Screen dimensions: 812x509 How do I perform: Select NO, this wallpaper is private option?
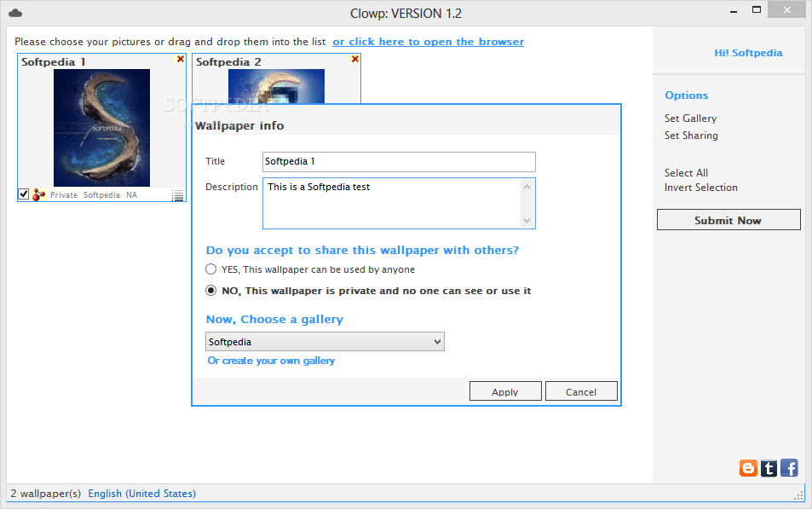click(x=210, y=290)
